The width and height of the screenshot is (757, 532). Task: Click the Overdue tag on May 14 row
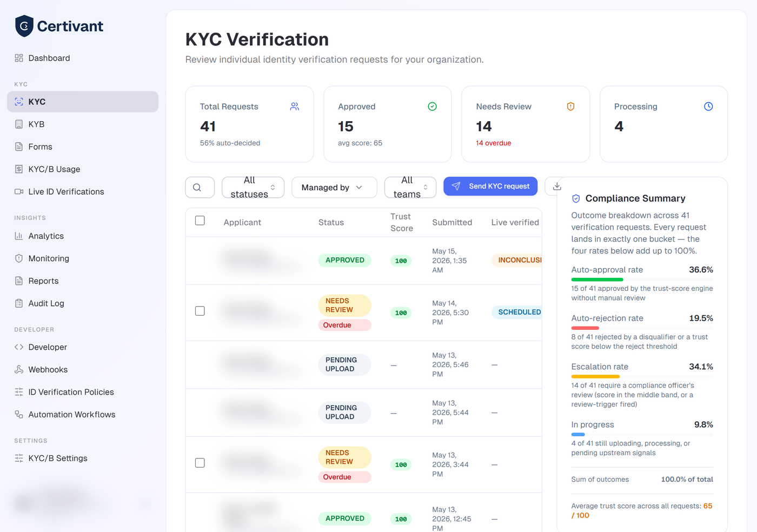click(x=344, y=325)
